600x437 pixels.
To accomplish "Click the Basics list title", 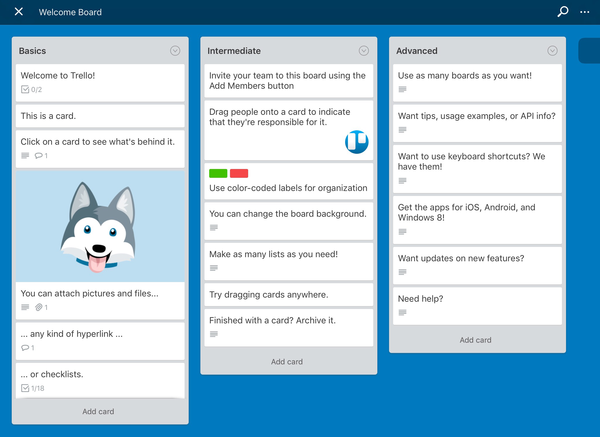I will click(x=33, y=51).
